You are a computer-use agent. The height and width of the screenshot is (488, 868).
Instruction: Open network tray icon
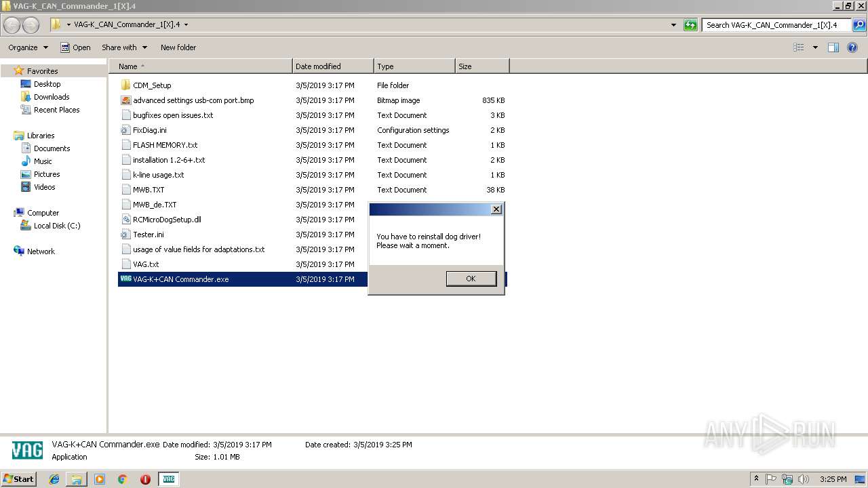tap(787, 479)
